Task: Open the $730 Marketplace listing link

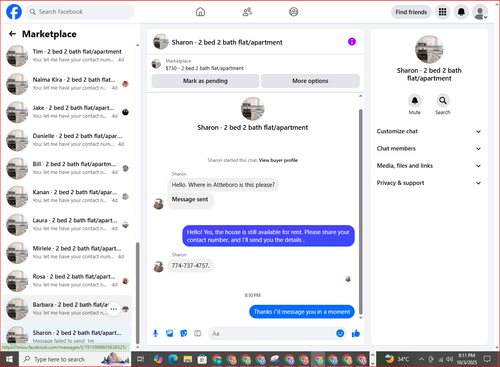Action: pos(205,65)
